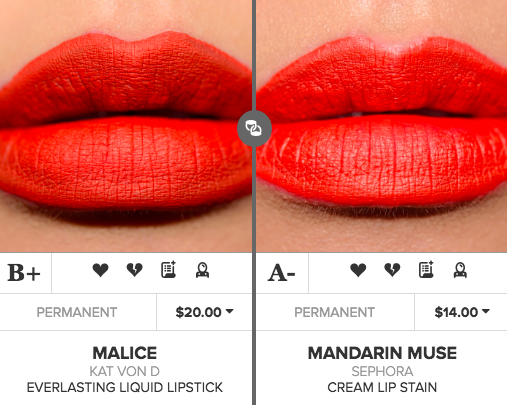Viewport: 507px width, 405px height.
Task: Click the Sephora brand name
Action: point(382,371)
